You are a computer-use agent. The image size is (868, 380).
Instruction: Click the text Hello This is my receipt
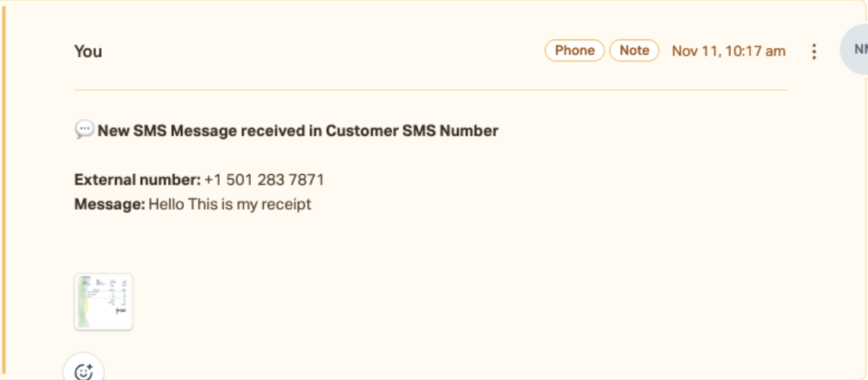pos(230,204)
